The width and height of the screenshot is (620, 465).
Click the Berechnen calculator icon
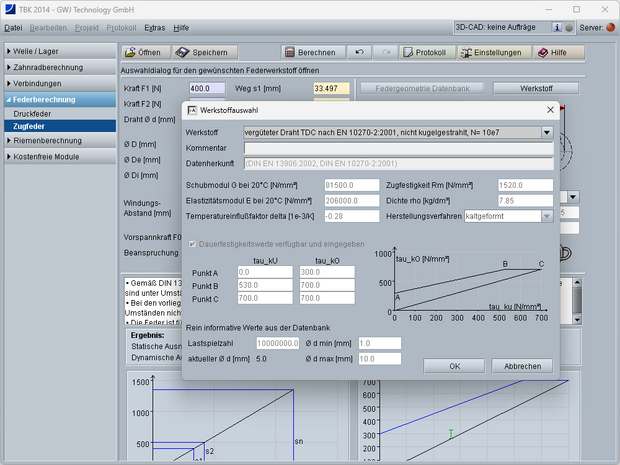[290, 52]
